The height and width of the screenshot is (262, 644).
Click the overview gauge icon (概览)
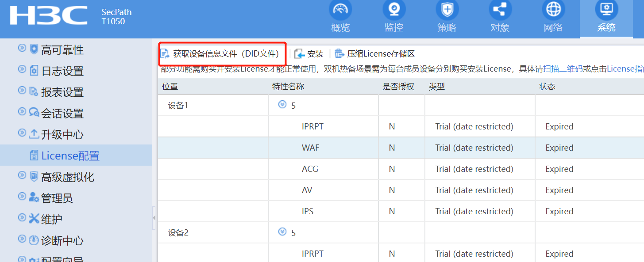[x=340, y=10]
